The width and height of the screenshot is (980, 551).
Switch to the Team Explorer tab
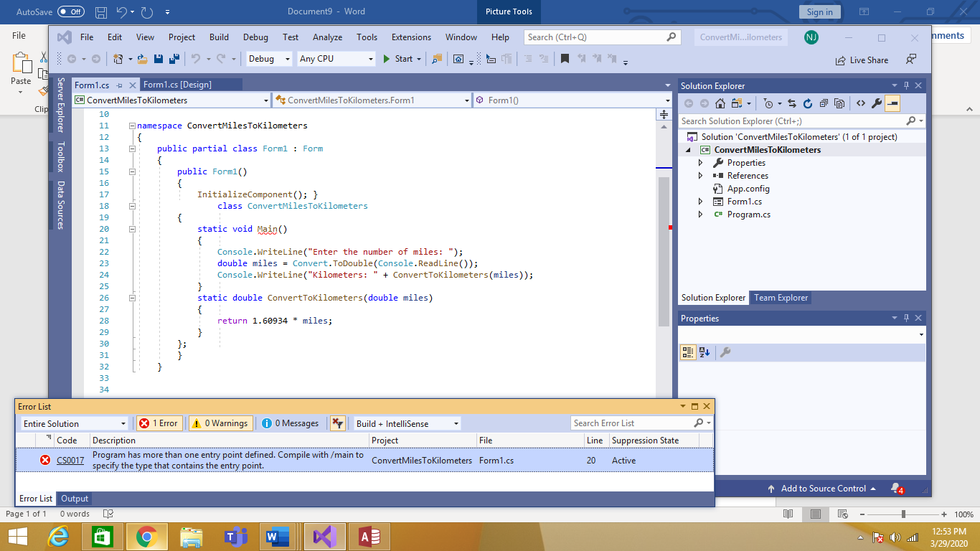pos(781,298)
